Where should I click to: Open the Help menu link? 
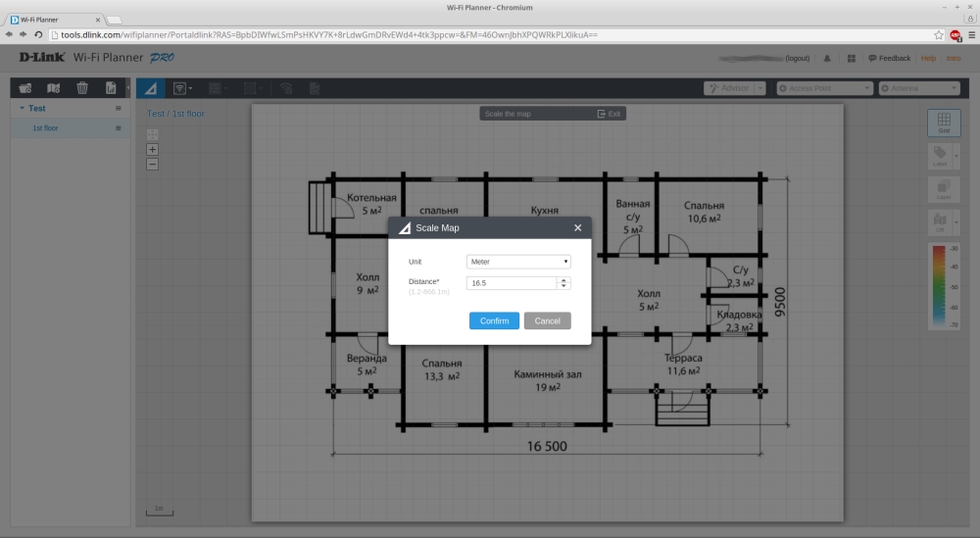tap(928, 59)
